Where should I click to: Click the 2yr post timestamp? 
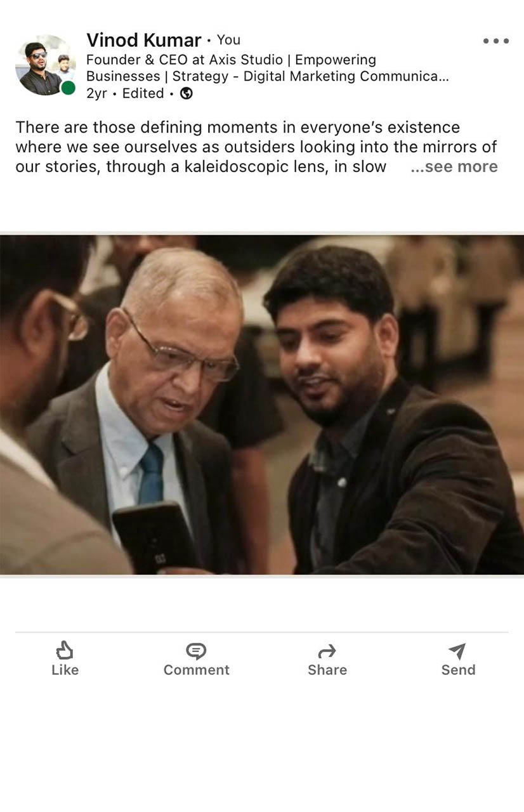click(96, 93)
